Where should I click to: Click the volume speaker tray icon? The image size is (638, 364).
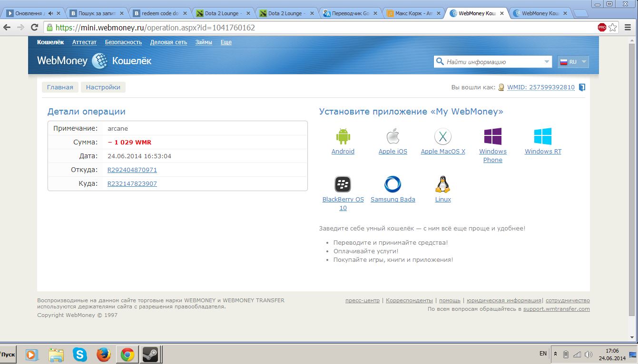589,354
